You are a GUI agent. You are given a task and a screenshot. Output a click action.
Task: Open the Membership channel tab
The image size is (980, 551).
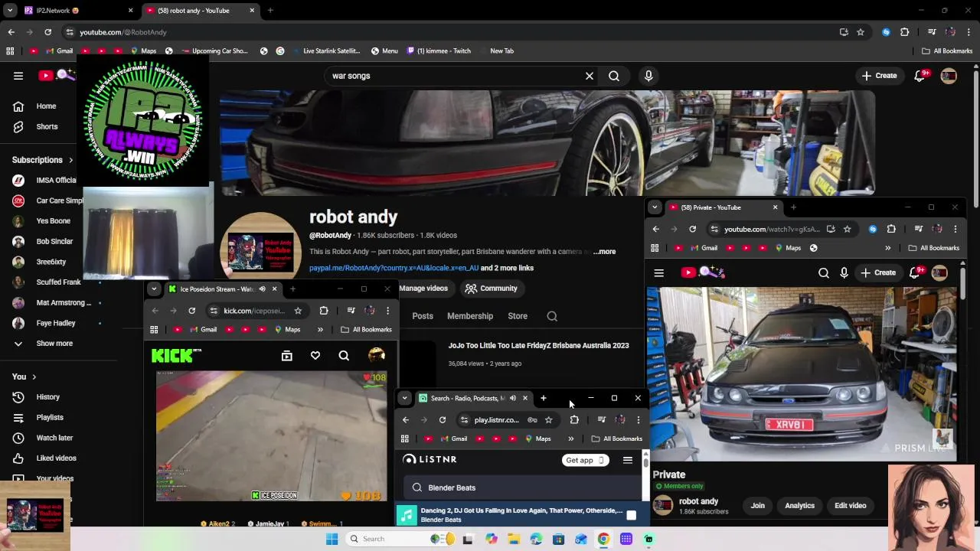click(470, 316)
